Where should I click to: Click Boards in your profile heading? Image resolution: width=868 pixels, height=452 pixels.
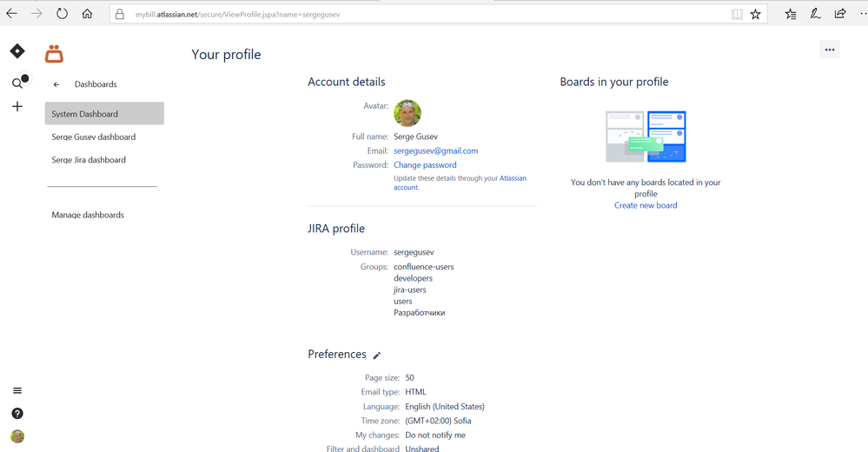(614, 82)
